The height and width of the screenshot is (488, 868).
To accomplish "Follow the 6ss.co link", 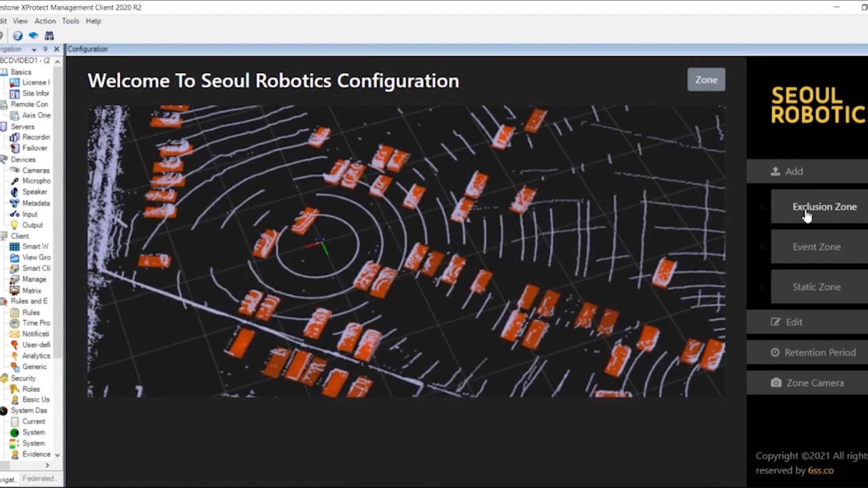I will [821, 470].
